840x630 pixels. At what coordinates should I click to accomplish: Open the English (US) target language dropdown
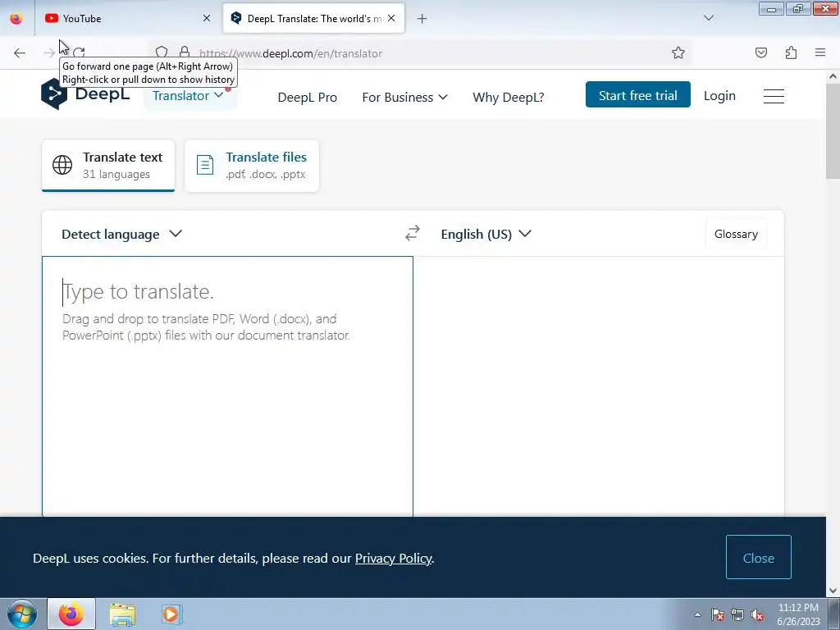point(486,234)
